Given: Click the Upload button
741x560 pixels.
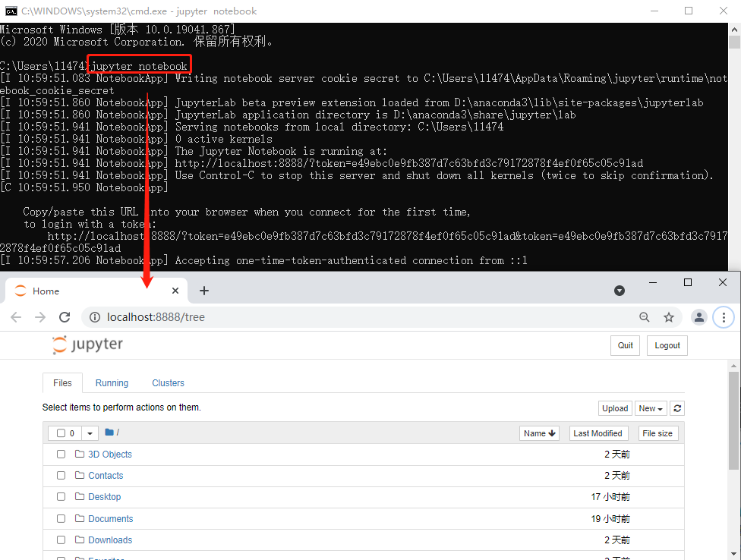Looking at the screenshot, I should (x=615, y=408).
